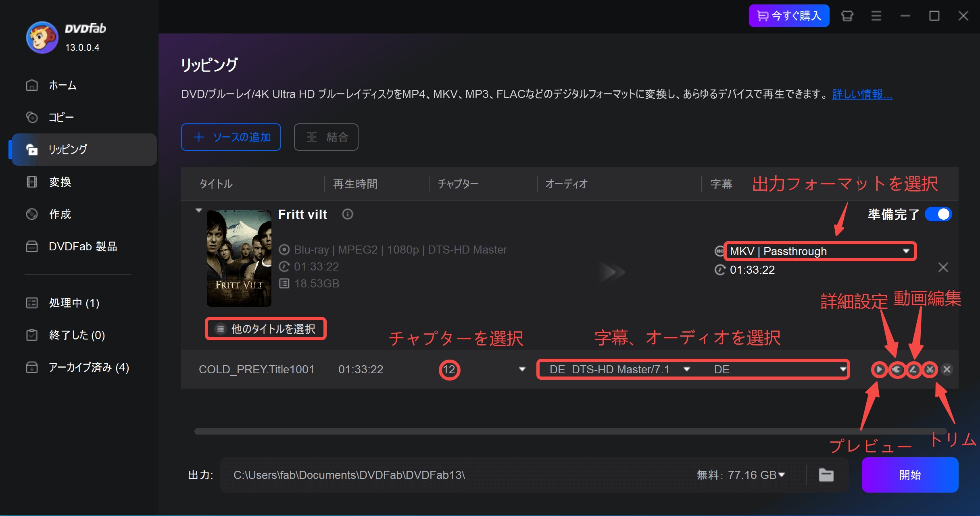
Task: View 処理中 (1) task queue
Action: click(84, 303)
